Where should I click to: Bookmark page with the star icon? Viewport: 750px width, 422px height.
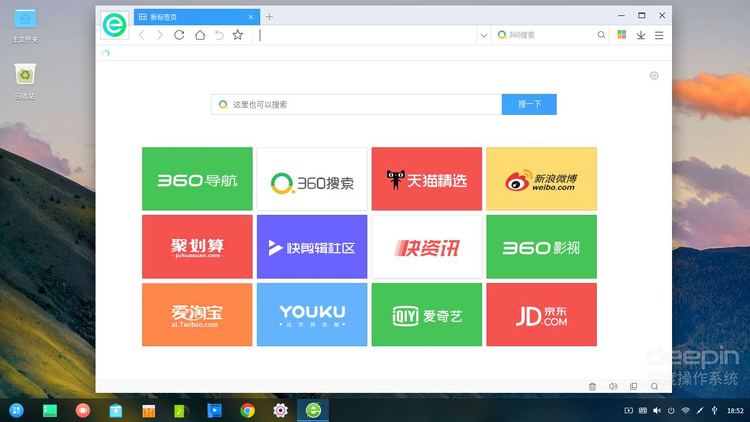click(x=238, y=35)
